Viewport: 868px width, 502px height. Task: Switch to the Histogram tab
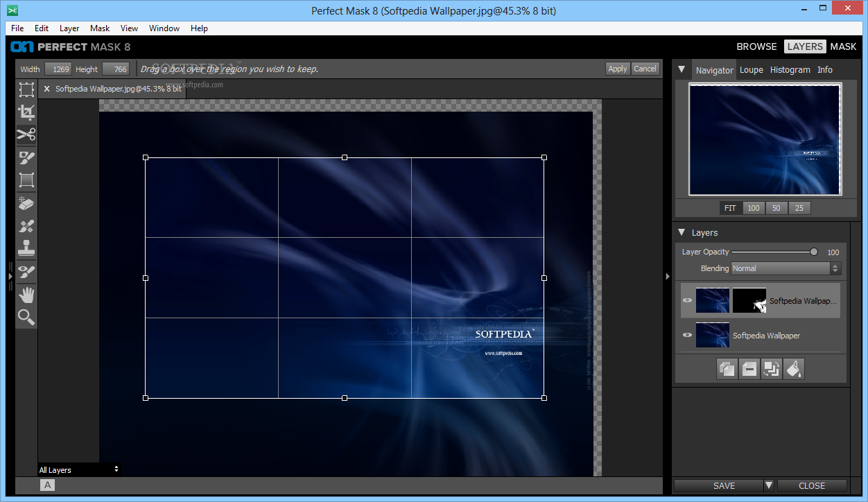tap(790, 69)
